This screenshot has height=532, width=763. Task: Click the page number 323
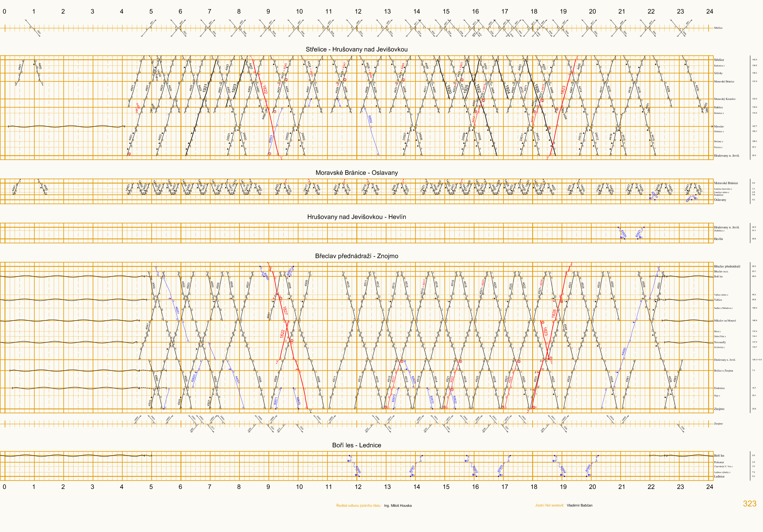pos(749,504)
